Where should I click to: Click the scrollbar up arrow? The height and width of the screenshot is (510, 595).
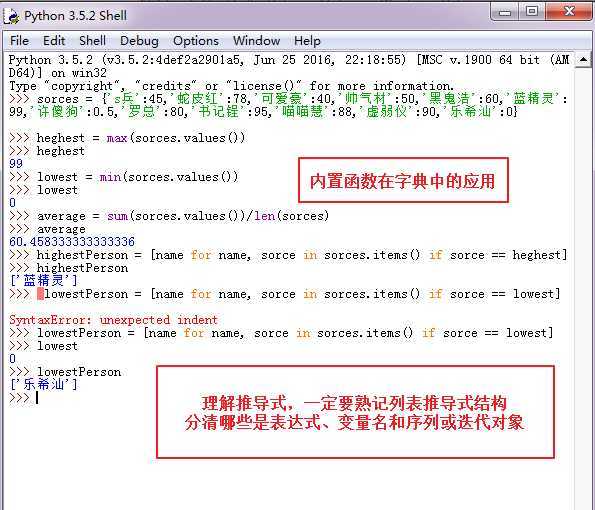(x=584, y=60)
